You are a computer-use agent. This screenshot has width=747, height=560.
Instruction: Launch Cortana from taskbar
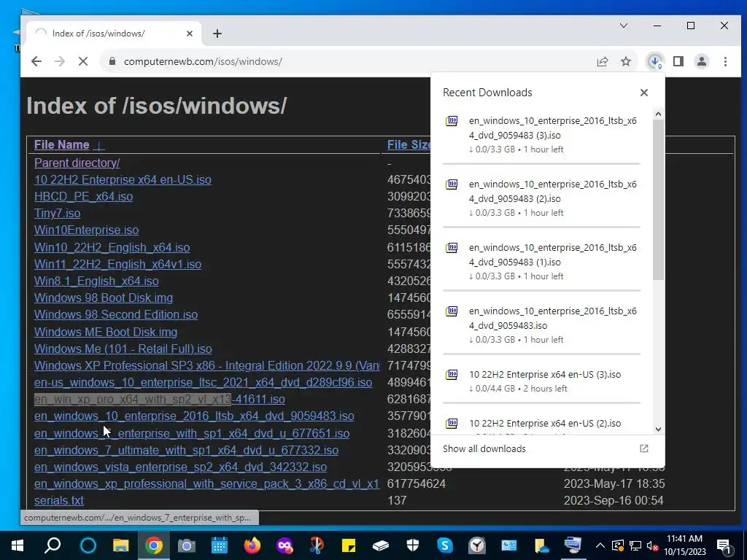[x=88, y=545]
